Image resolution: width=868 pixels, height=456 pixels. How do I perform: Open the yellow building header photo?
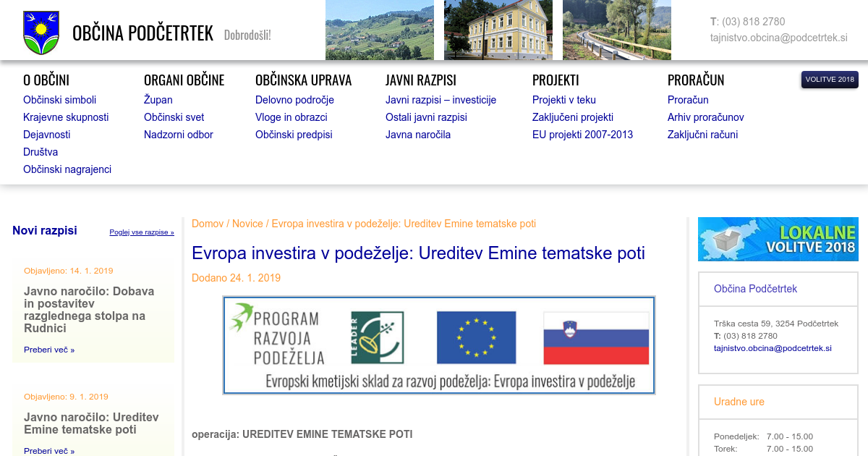pyautogui.click(x=498, y=30)
